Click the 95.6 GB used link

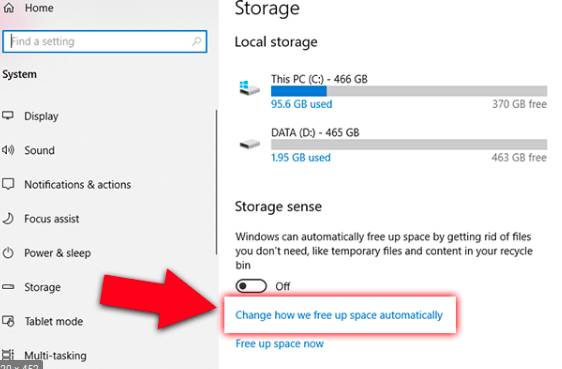[x=301, y=104]
